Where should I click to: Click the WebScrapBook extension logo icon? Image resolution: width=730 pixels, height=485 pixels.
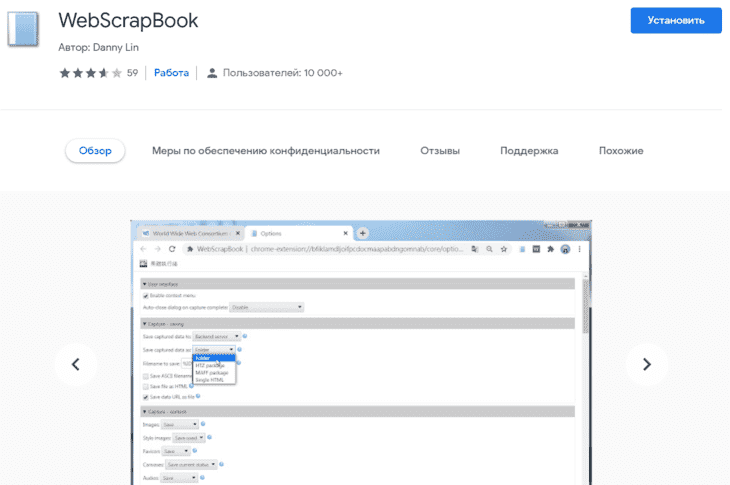tap(23, 29)
